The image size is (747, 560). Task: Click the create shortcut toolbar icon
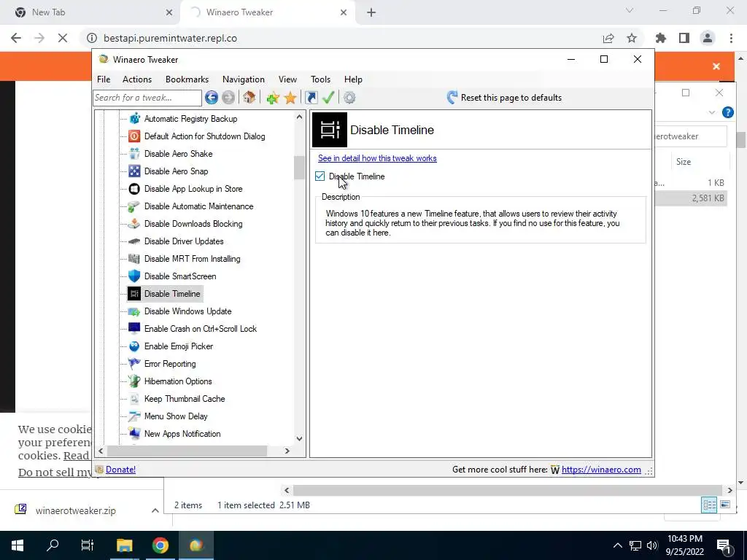(x=311, y=98)
